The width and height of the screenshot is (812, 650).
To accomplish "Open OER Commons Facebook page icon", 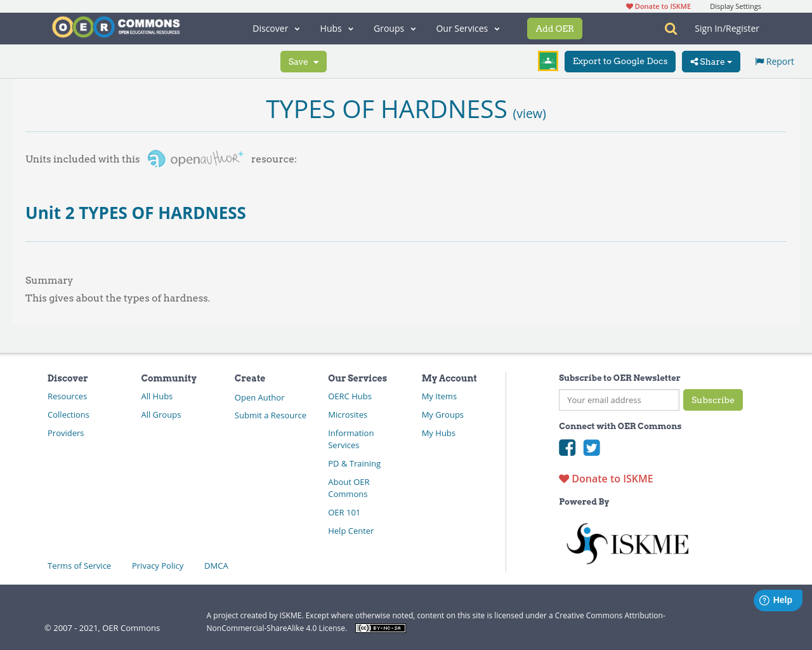I will 566,448.
